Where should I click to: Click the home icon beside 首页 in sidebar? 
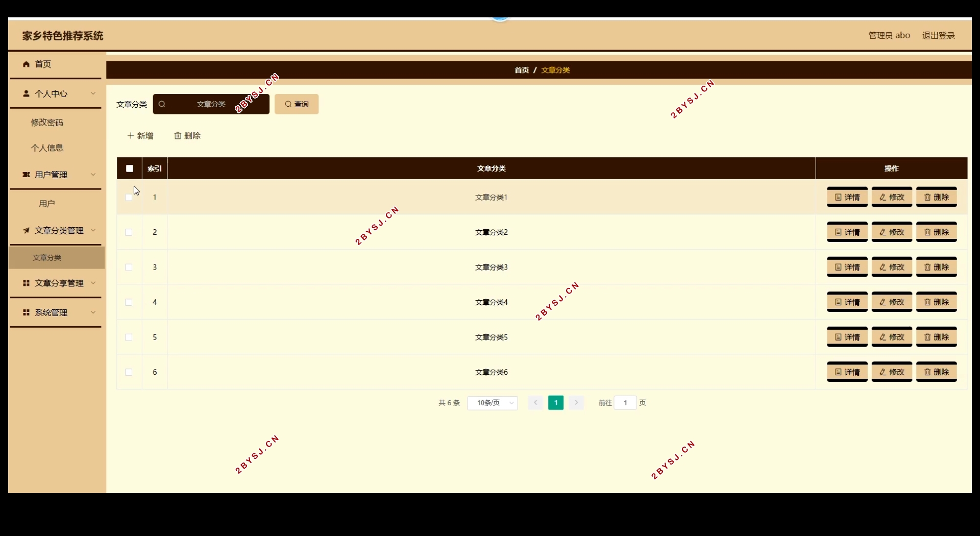(26, 64)
